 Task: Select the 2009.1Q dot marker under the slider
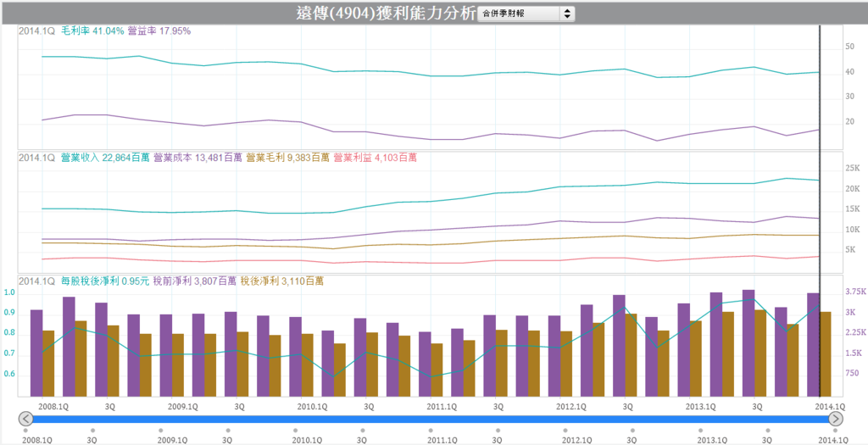tap(160, 430)
